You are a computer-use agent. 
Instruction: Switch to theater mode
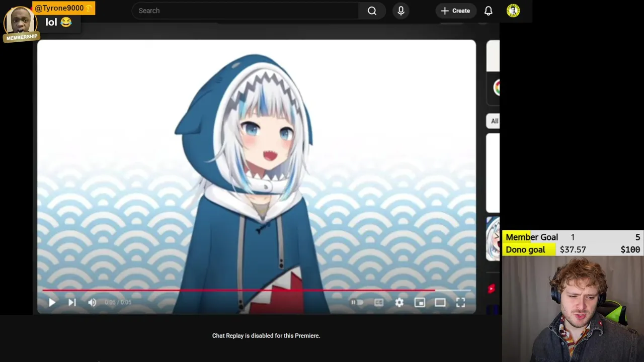(x=440, y=302)
